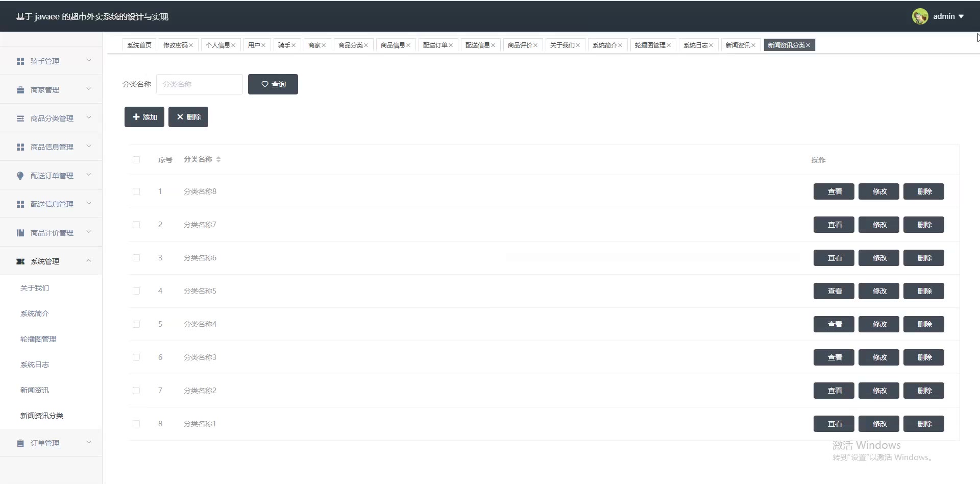Click 删除 for 分类名称1
The width and height of the screenshot is (980, 484).
[924, 424]
